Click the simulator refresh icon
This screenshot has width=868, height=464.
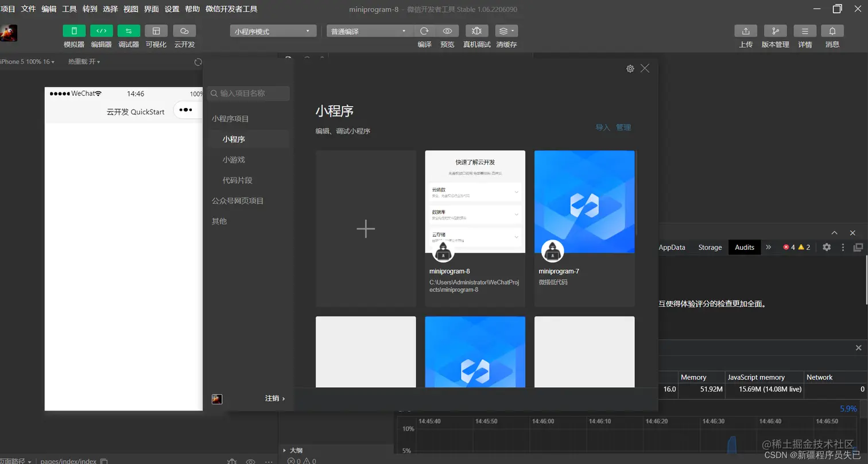click(x=198, y=61)
